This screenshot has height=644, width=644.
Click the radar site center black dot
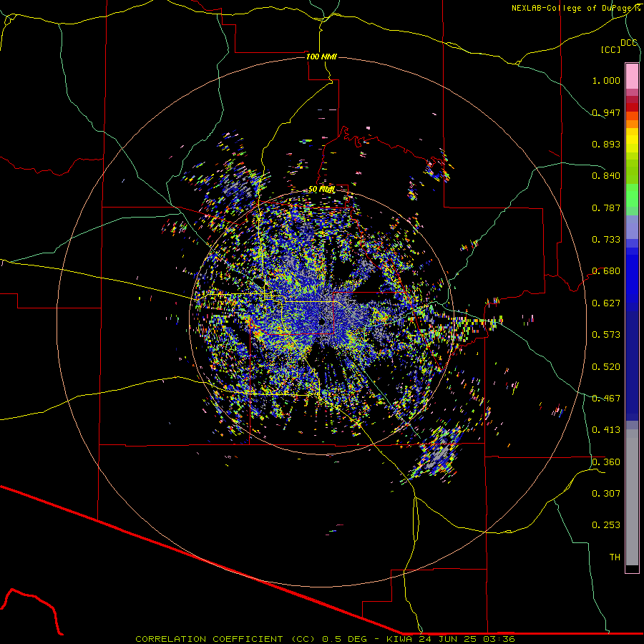click(323, 321)
